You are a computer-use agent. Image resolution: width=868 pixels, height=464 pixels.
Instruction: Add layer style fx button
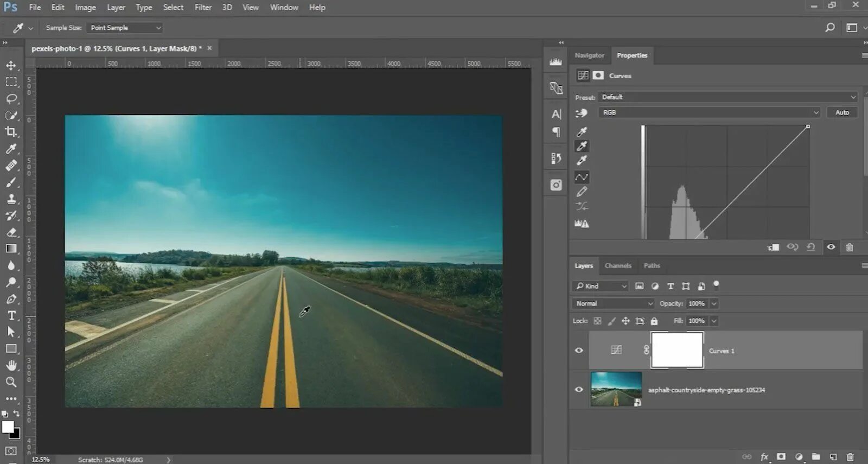(764, 457)
